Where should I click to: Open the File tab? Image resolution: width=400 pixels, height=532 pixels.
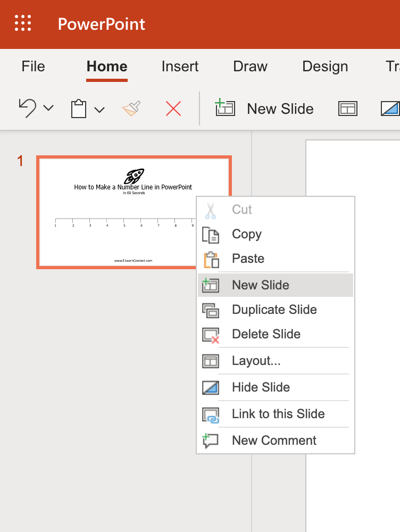click(x=34, y=66)
